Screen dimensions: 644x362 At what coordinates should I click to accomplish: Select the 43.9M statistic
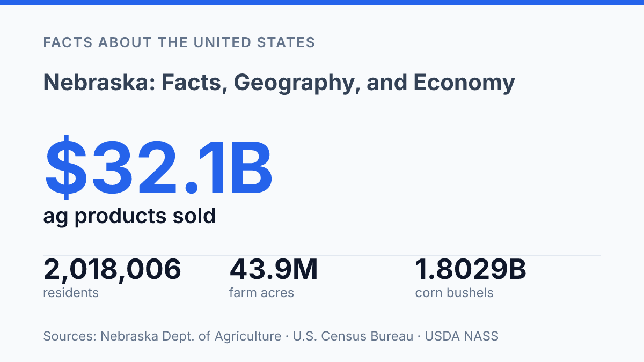tap(274, 269)
